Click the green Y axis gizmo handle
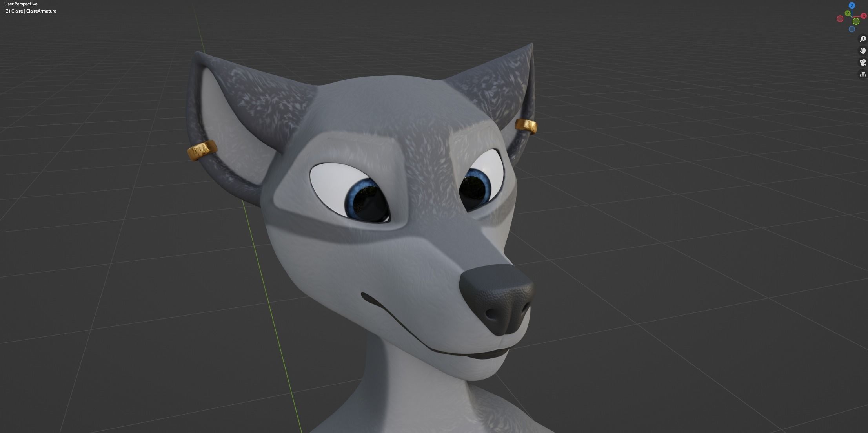This screenshot has height=433, width=868. pos(848,13)
